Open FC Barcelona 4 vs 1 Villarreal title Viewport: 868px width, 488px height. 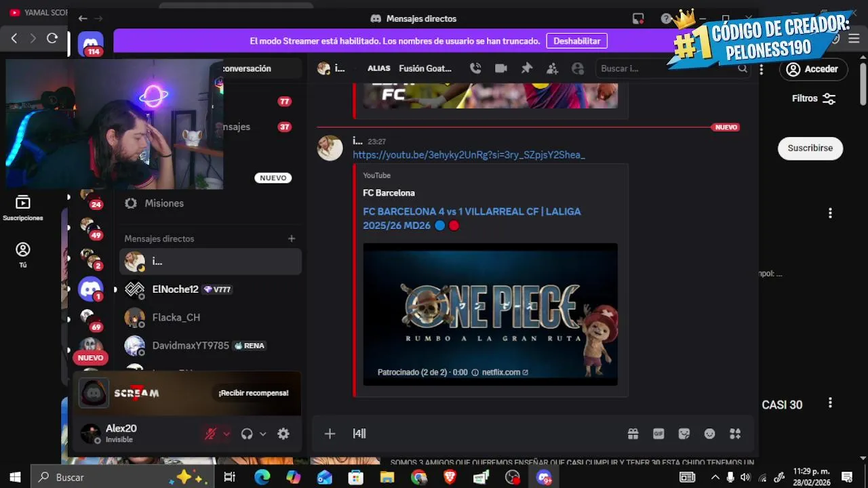(x=472, y=218)
